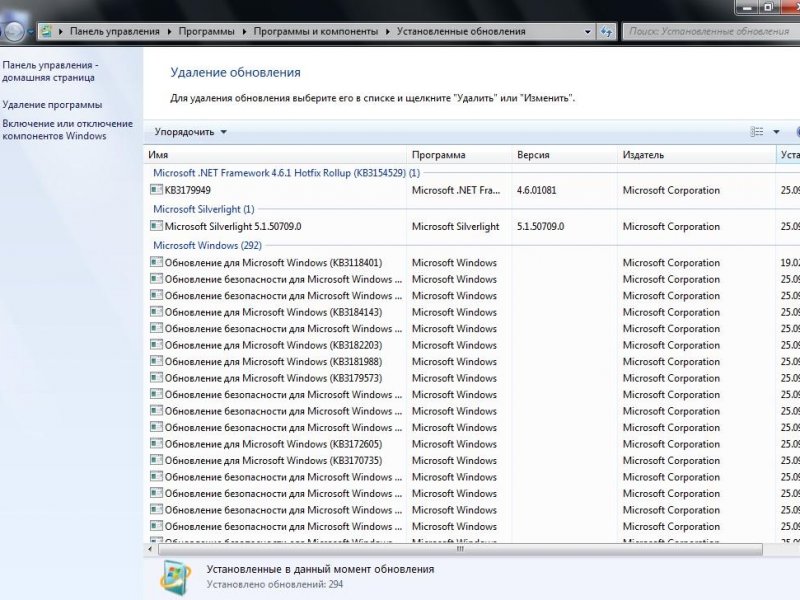Open Панель управления домашняя страница link
Screen dimensions: 800x600
[x=50, y=71]
